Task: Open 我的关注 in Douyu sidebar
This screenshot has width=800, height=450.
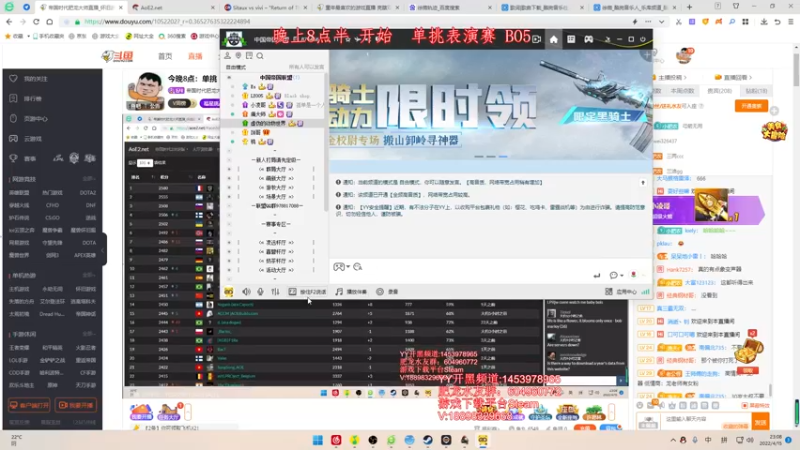Action: [36, 79]
